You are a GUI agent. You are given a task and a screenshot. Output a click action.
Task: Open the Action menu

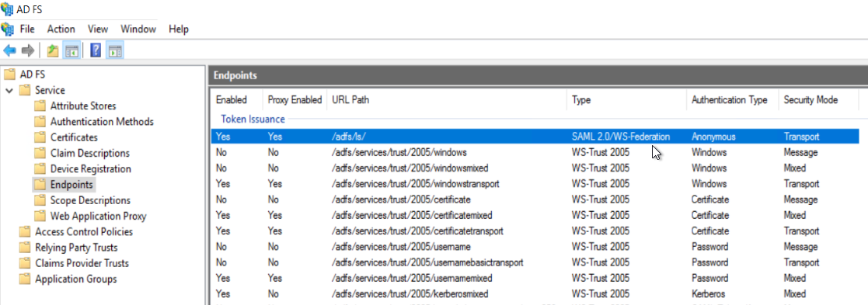[61, 29]
